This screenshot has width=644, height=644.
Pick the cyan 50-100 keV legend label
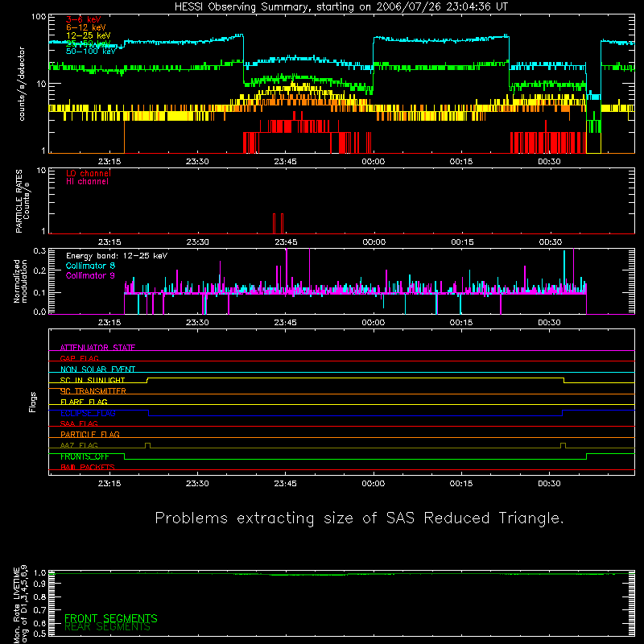point(91,52)
